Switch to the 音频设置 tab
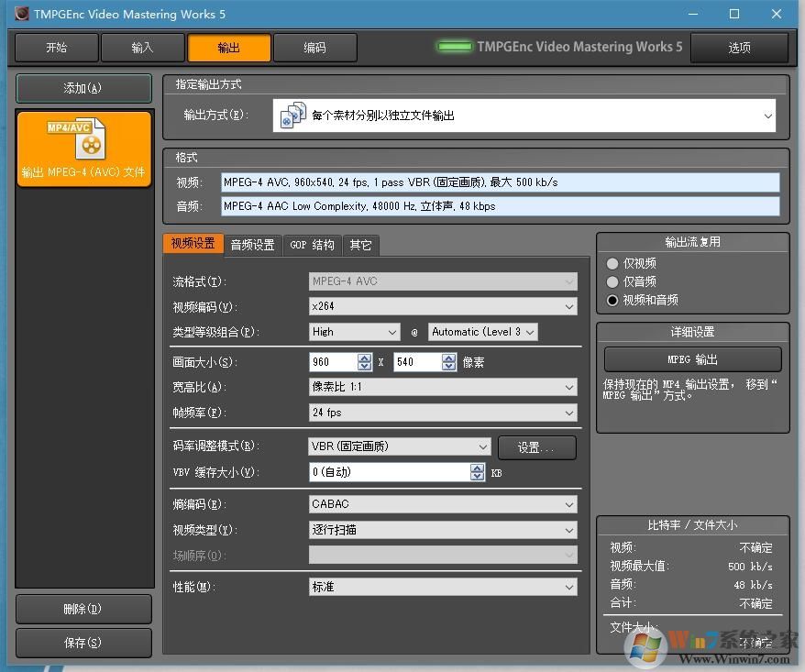The width and height of the screenshot is (805, 672). click(252, 245)
